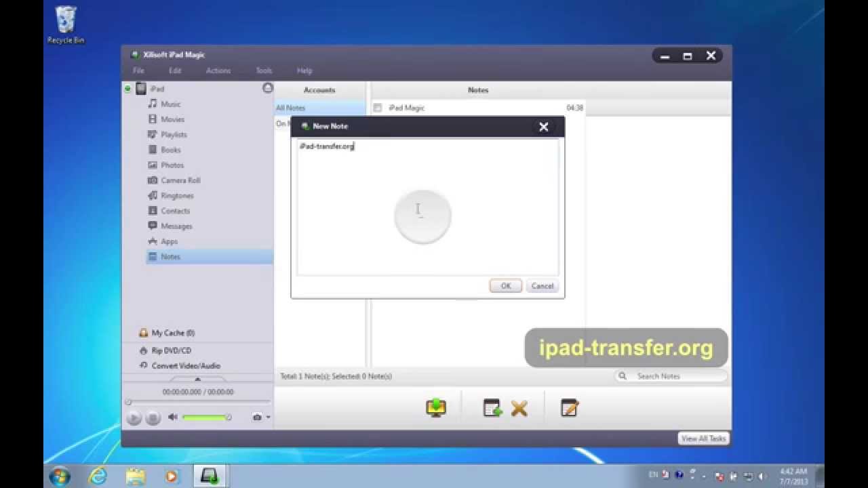This screenshot has width=868, height=488.
Task: Go to the Books category
Action: (170, 150)
